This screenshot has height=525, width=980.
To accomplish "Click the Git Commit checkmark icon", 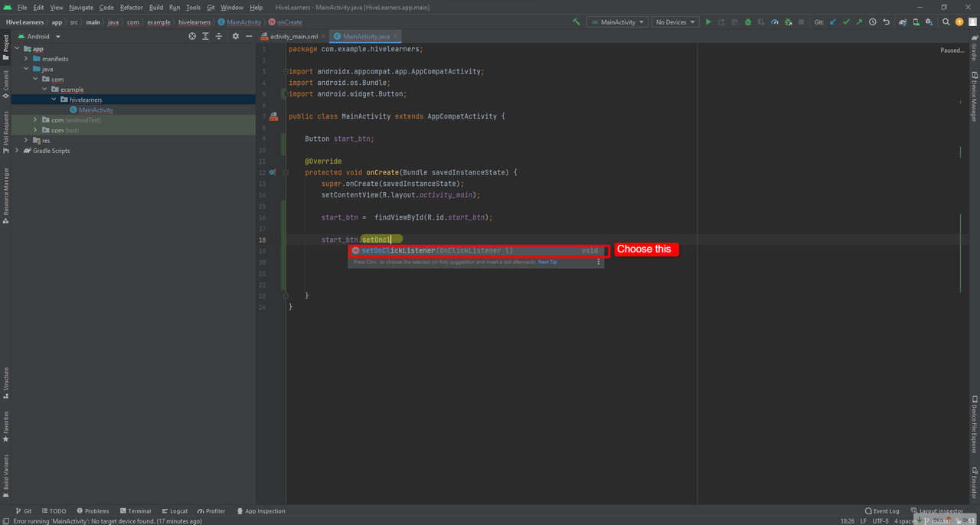I will pos(846,22).
